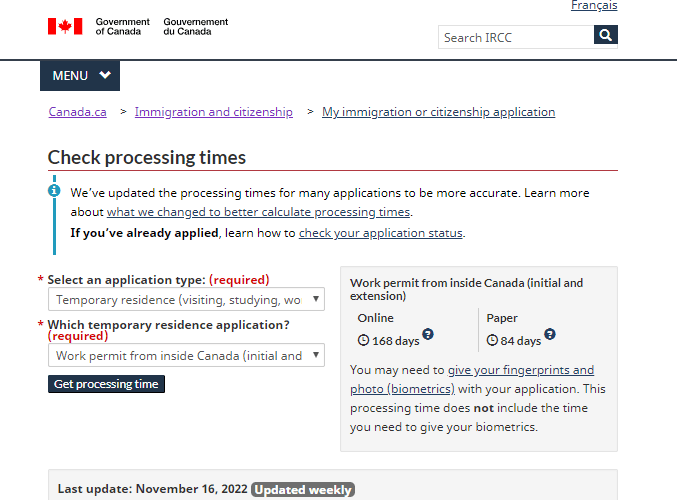This screenshot has height=500, width=677.
Task: Click the Updated weekly badge
Action: (302, 490)
